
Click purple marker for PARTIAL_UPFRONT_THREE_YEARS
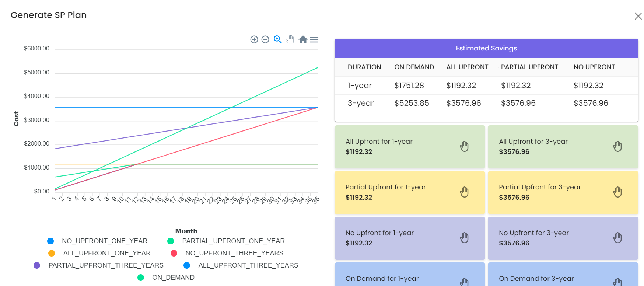(37, 265)
